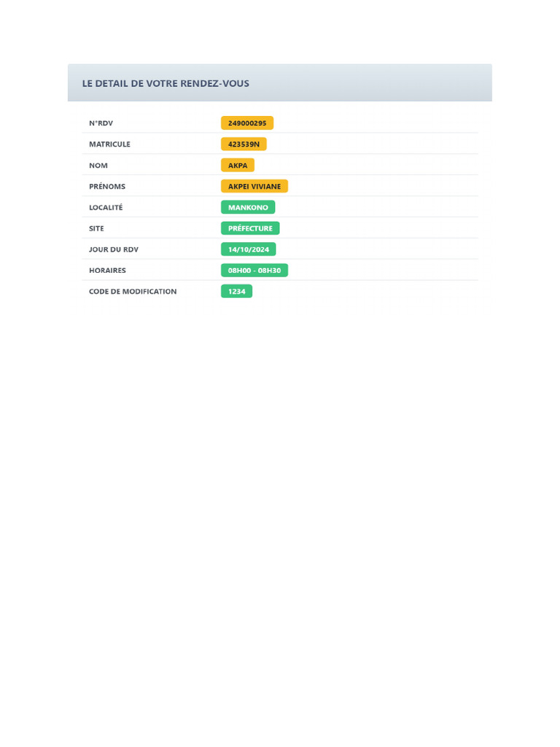This screenshot has height=747, width=560.
Task: Click the blank white area below the details
Action: coord(280,511)
